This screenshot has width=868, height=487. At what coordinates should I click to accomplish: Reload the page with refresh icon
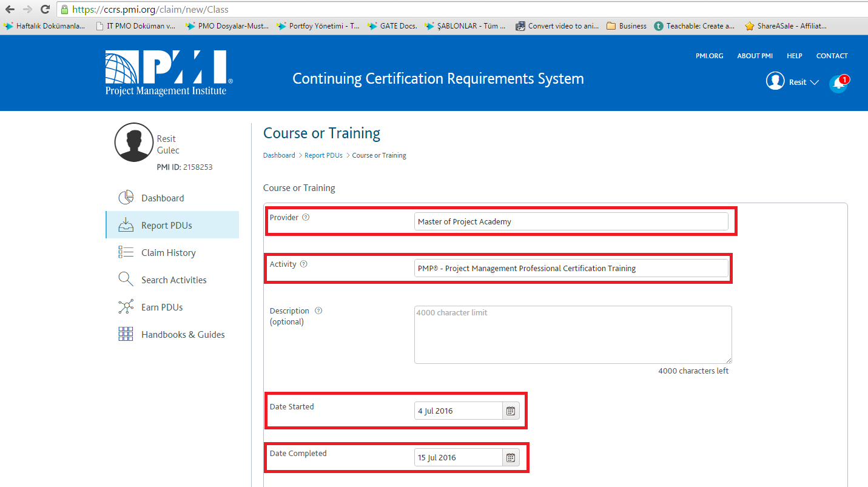(x=45, y=9)
